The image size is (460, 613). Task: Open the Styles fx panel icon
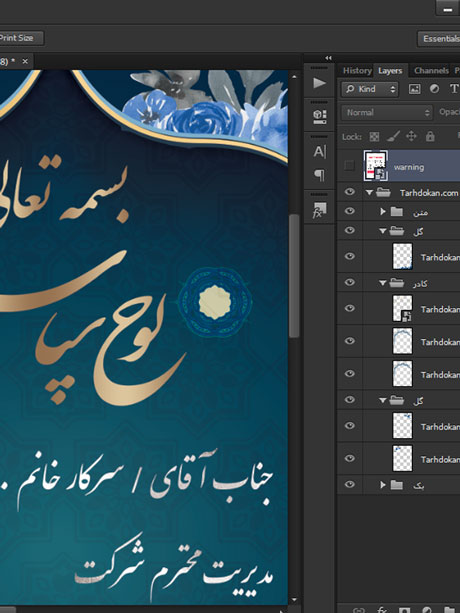coord(319,210)
